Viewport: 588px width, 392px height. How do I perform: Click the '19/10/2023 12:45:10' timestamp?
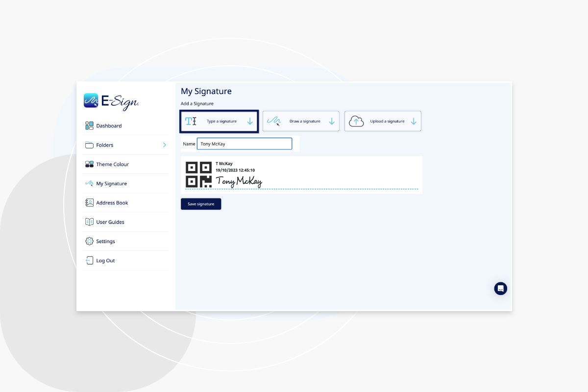pos(235,170)
